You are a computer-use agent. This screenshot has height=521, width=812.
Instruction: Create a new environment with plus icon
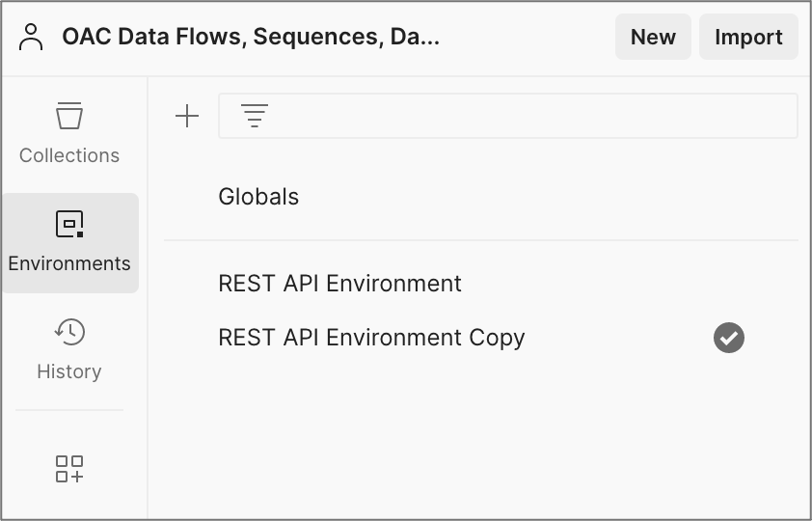187,117
